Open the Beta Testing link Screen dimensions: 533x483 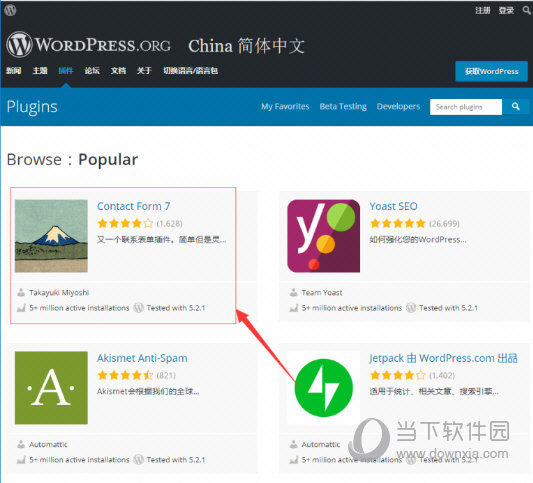[343, 107]
